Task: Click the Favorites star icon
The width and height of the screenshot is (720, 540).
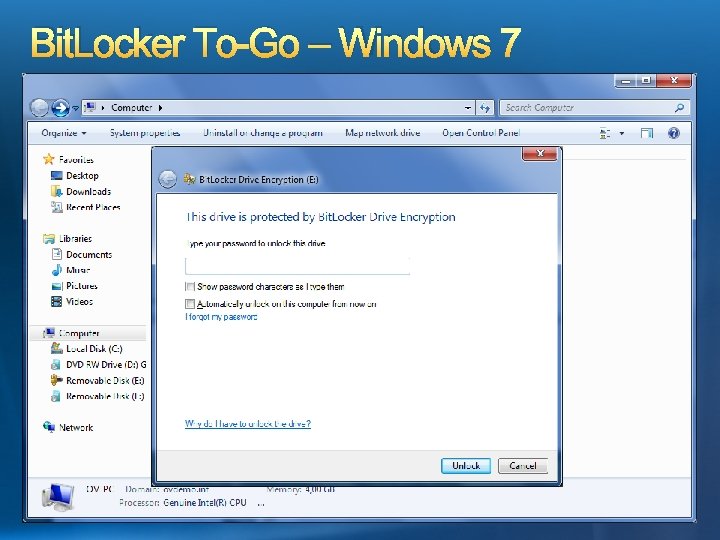Action: [x=49, y=159]
